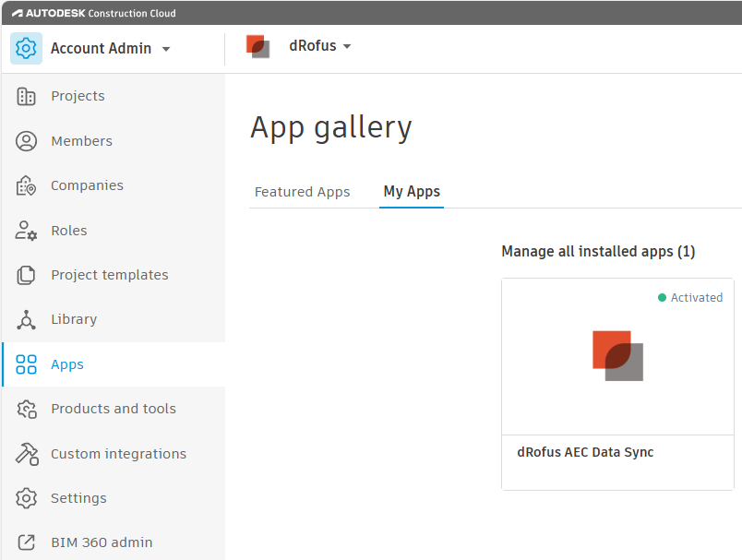
Task: Click the Project templates icon
Action: [x=26, y=275]
